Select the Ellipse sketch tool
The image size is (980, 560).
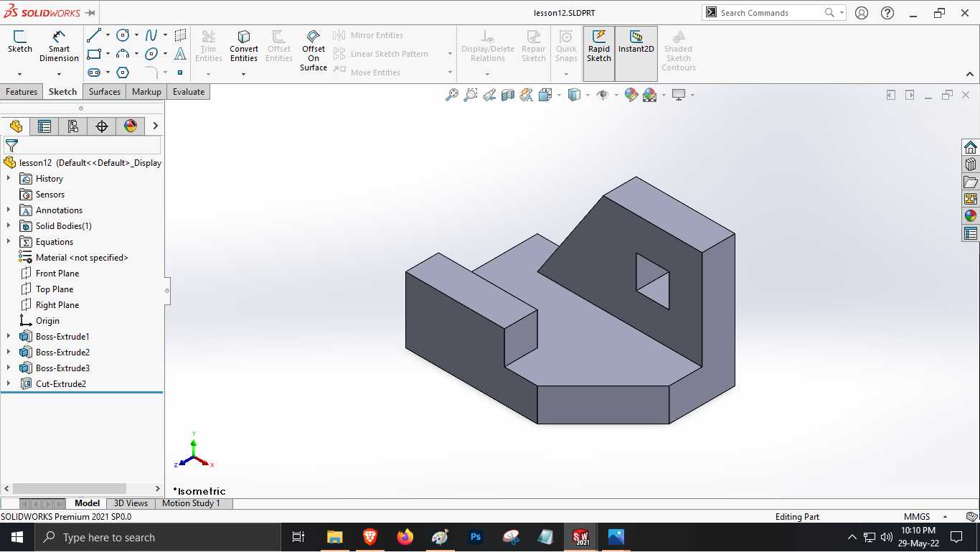151,54
